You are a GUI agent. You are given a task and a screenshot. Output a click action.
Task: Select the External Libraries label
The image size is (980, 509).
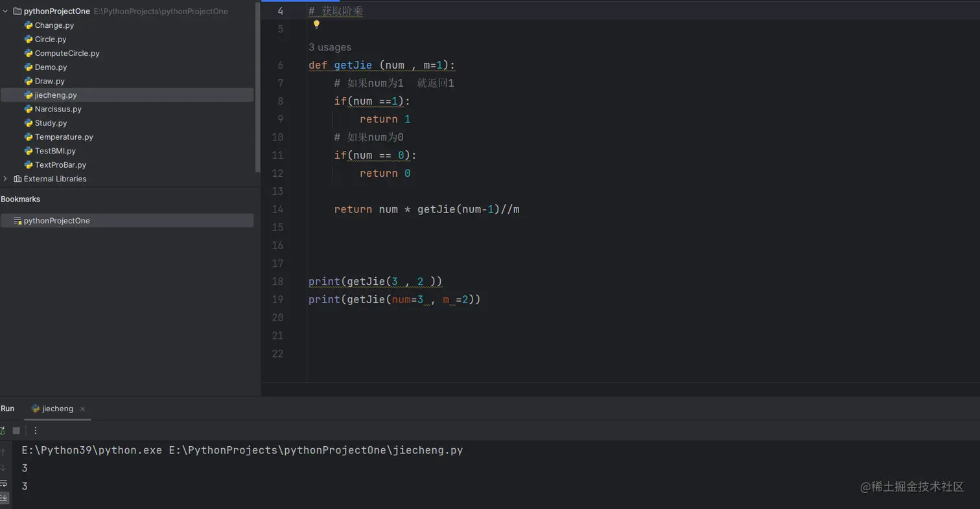pos(55,179)
